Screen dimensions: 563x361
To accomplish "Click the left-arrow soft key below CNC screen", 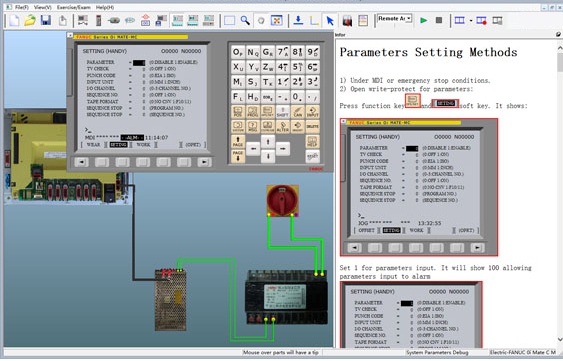I will (x=82, y=162).
